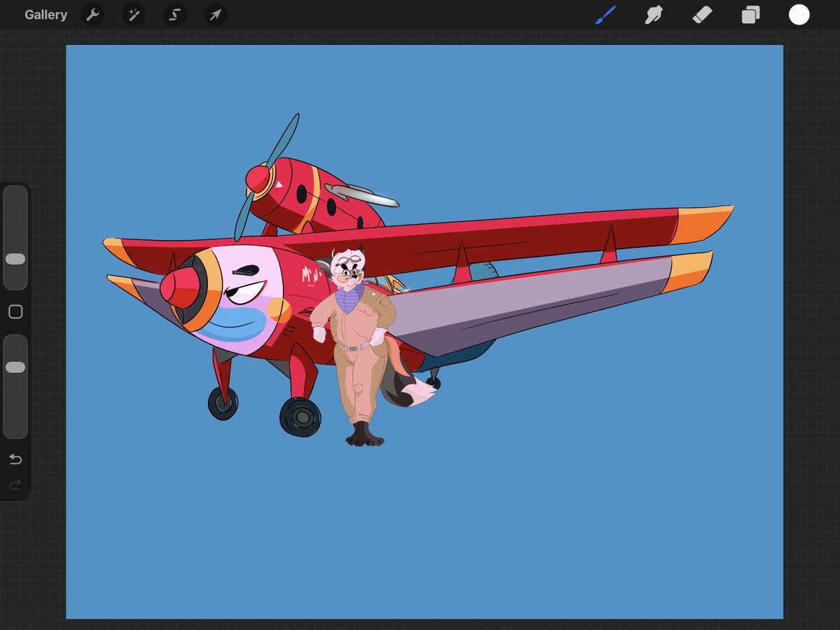Undo the last stroke
840x630 pixels.
(15, 459)
